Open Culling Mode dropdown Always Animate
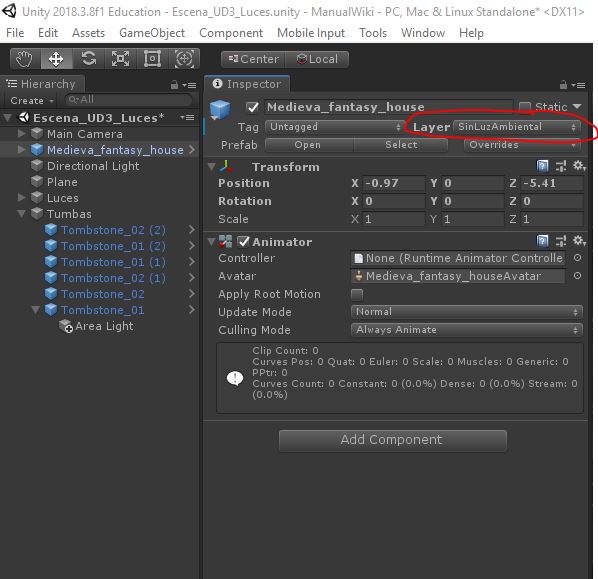Image resolution: width=598 pixels, height=579 pixels. tap(467, 330)
